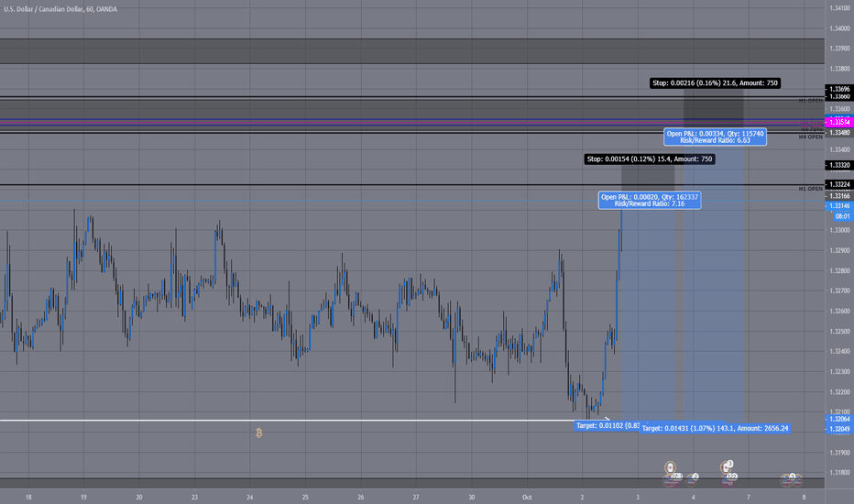This screenshot has width=854, height=504.
Task: Click the 1.32049 blue price label
Action: coord(839,429)
